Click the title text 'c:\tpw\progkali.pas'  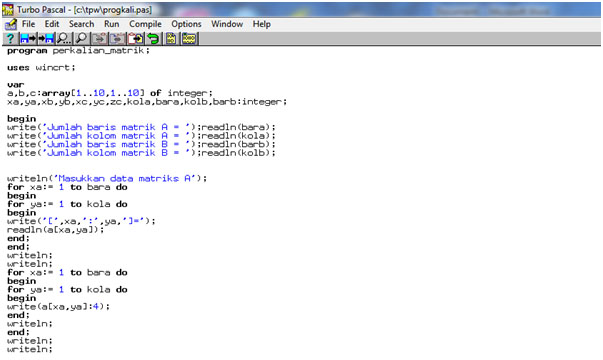(x=113, y=10)
